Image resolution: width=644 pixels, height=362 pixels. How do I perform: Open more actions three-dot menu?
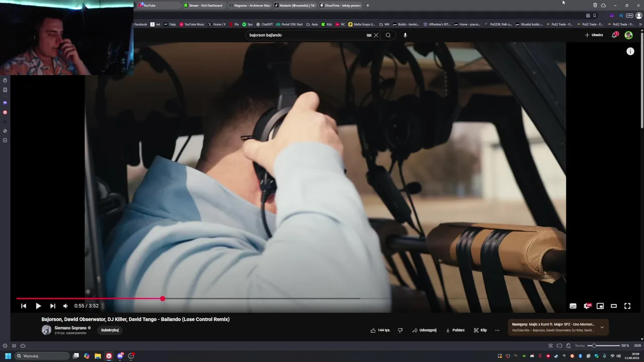click(497, 330)
